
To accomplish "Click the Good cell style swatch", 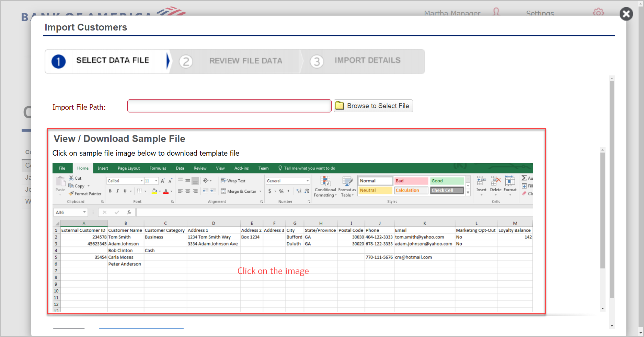I will pyautogui.click(x=447, y=181).
